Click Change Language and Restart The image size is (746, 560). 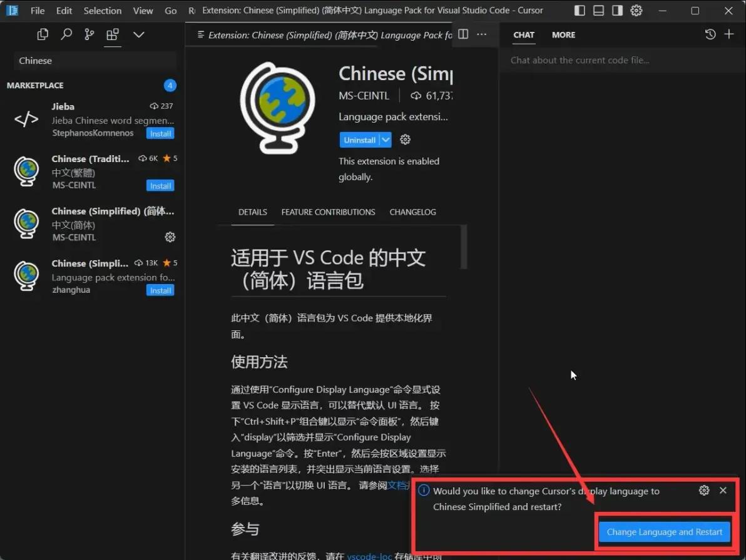[663, 532]
